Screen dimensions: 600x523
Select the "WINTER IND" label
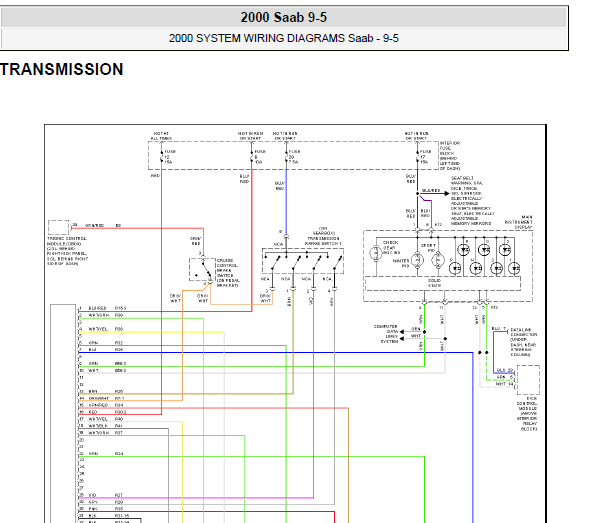click(401, 263)
